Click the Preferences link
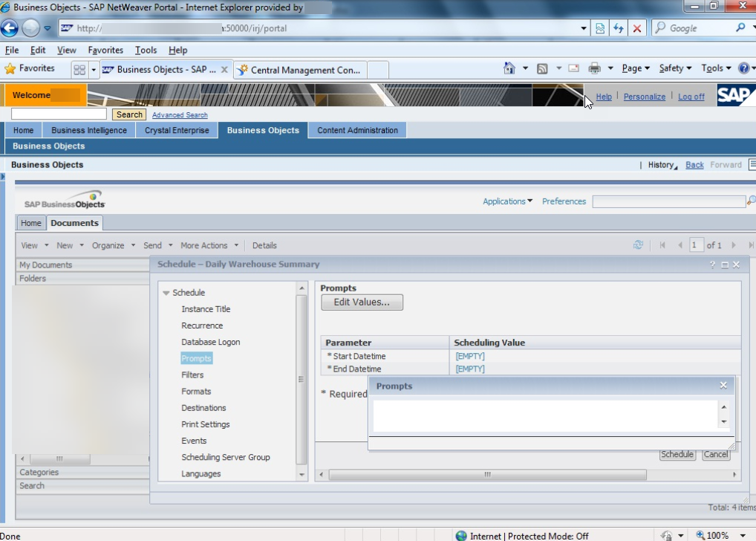The height and width of the screenshot is (541, 756). [564, 201]
